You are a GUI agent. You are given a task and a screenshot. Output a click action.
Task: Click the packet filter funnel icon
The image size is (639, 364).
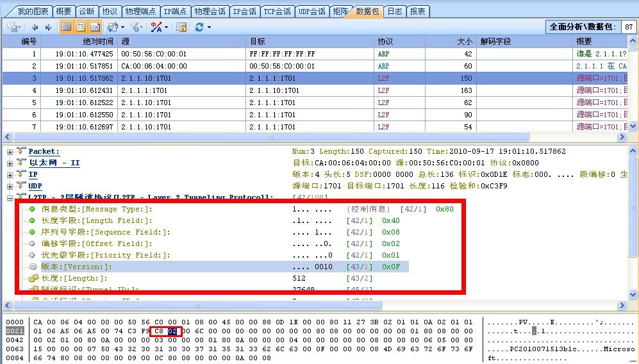(134, 27)
